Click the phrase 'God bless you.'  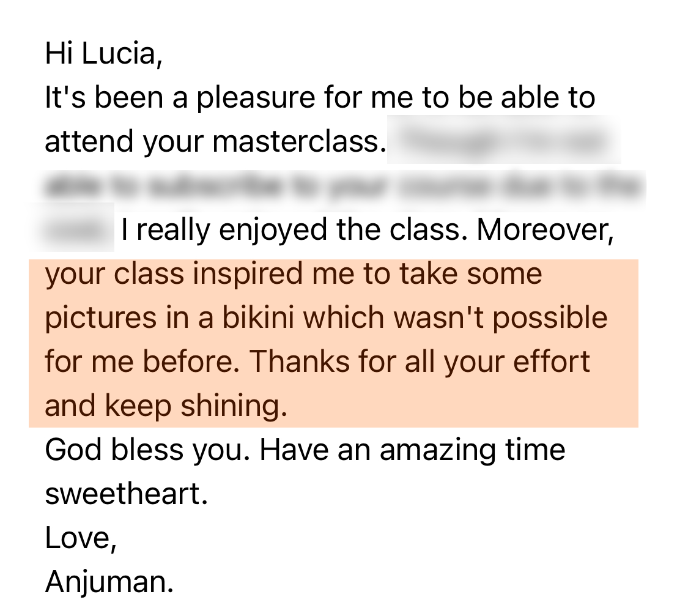click(147, 450)
